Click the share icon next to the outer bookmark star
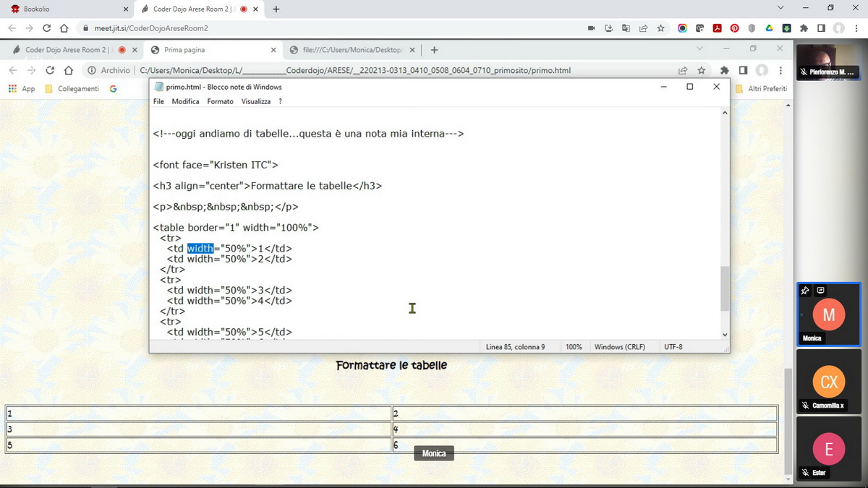Image resolution: width=868 pixels, height=488 pixels. pos(643,28)
